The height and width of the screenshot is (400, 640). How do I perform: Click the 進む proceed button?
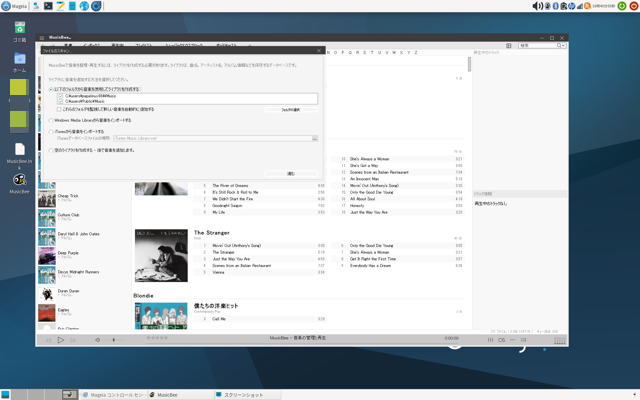tap(290, 173)
